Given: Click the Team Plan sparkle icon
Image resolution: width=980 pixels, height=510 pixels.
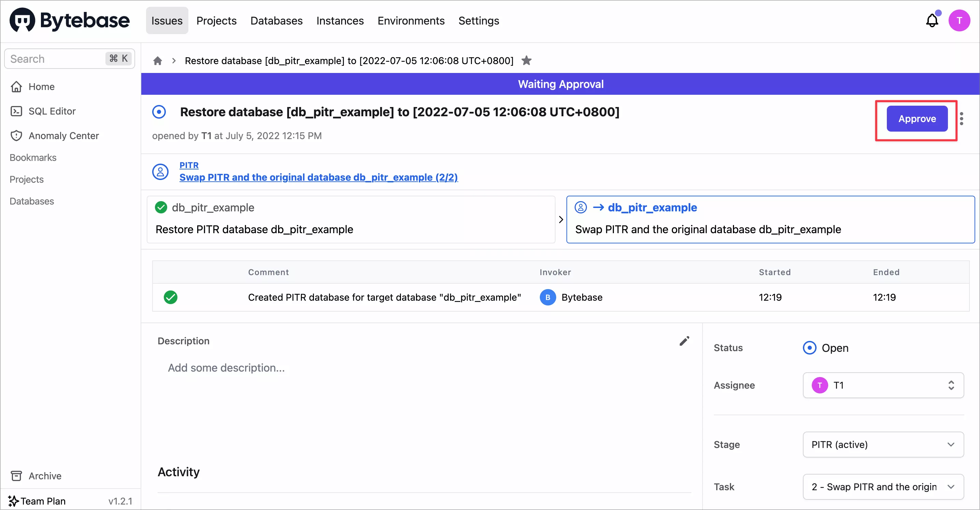Looking at the screenshot, I should (13, 501).
